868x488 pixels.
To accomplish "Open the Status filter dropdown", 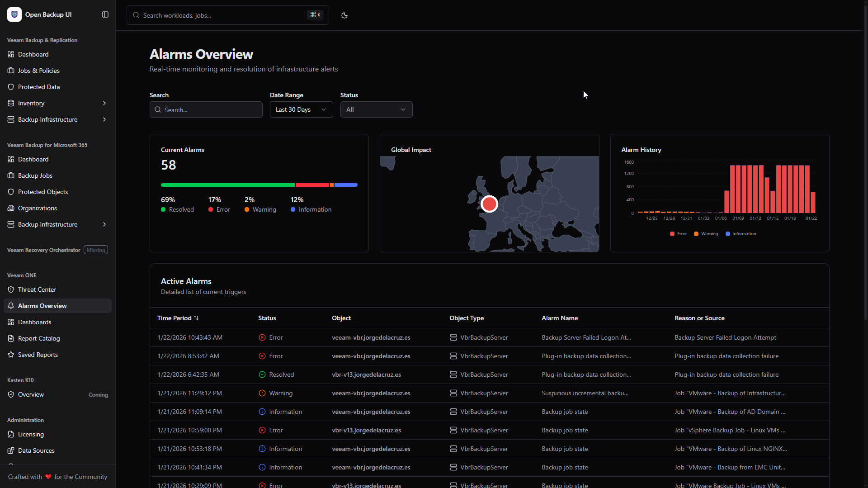I will point(376,109).
